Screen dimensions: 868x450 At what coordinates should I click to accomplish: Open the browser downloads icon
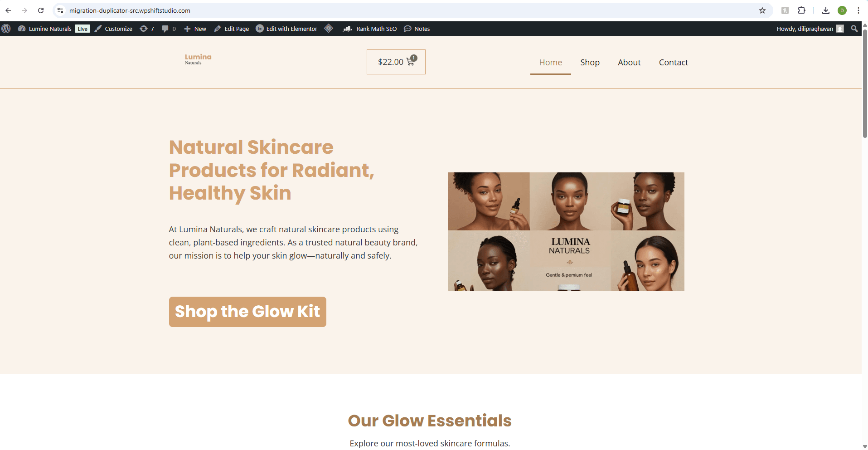(826, 10)
